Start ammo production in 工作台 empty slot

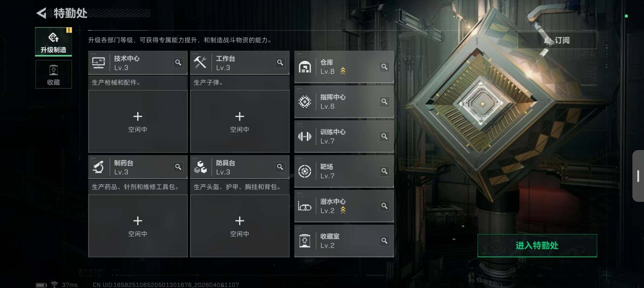(240, 121)
